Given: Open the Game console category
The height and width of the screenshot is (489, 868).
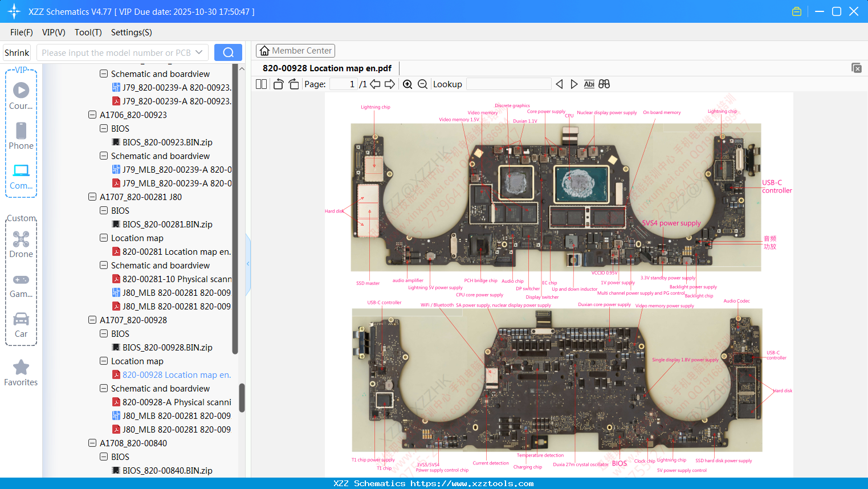Looking at the screenshot, I should (21, 286).
